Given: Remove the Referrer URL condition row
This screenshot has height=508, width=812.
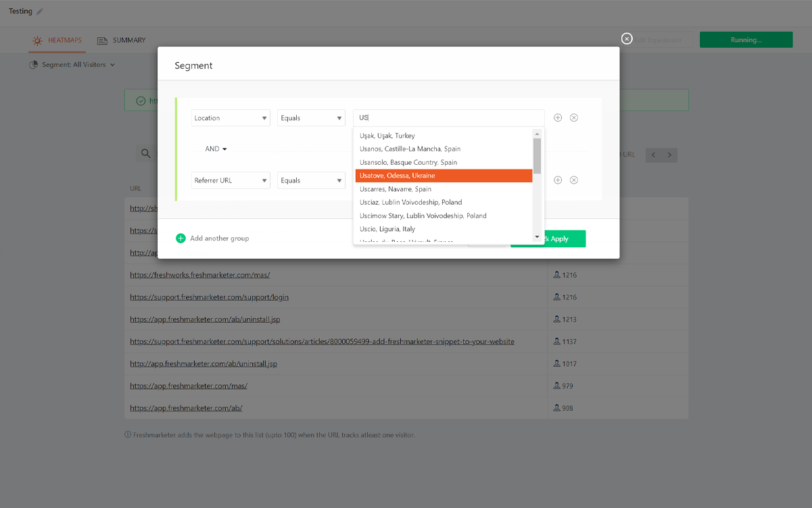Looking at the screenshot, I should click(574, 180).
